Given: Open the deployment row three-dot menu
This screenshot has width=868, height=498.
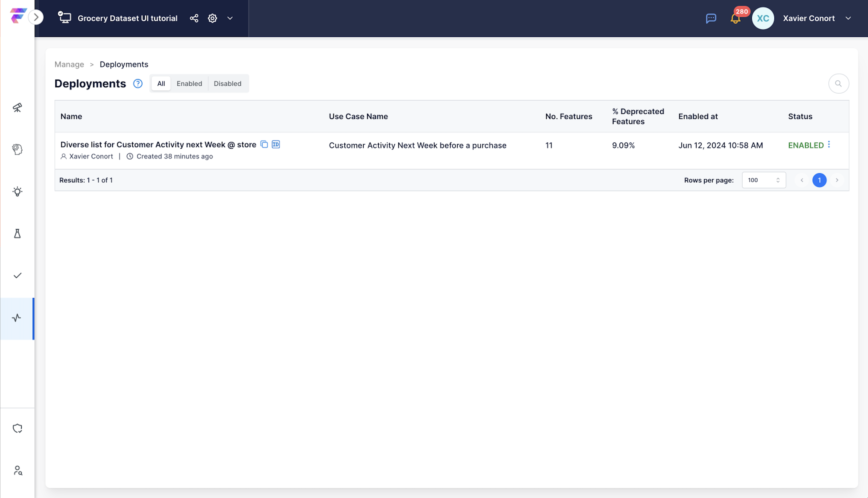Looking at the screenshot, I should pos(829,144).
